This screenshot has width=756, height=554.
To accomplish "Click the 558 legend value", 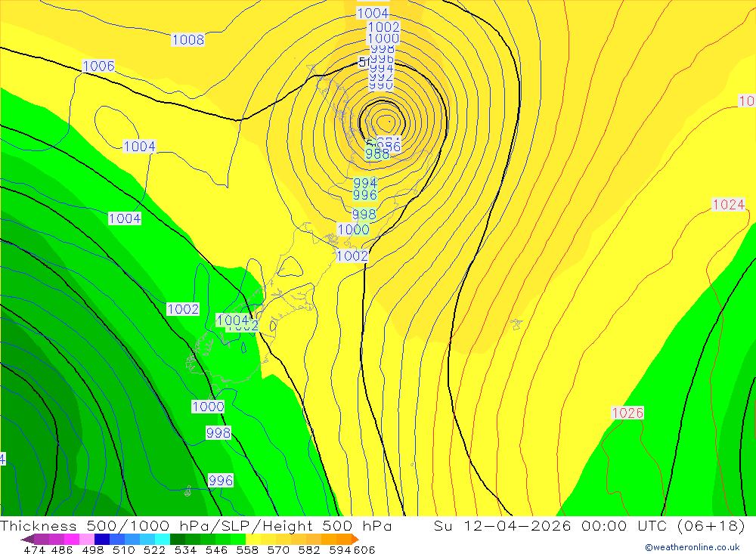I will (247, 549).
